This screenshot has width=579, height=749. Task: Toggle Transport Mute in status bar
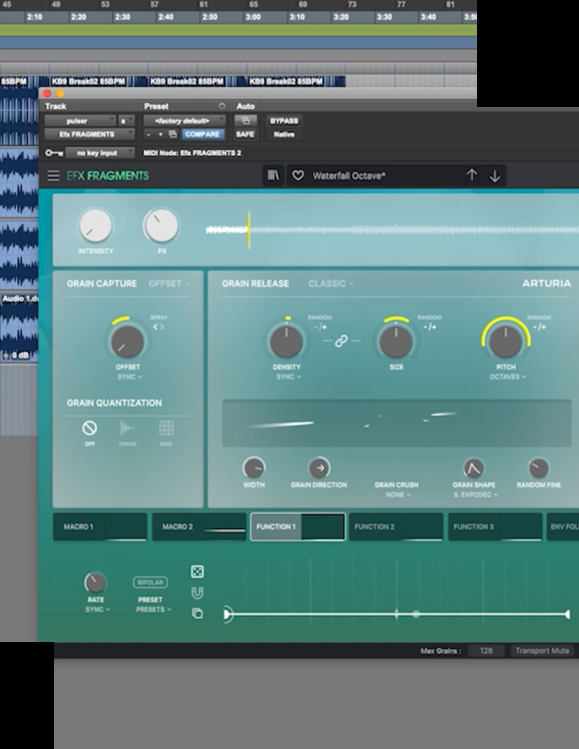tap(542, 651)
